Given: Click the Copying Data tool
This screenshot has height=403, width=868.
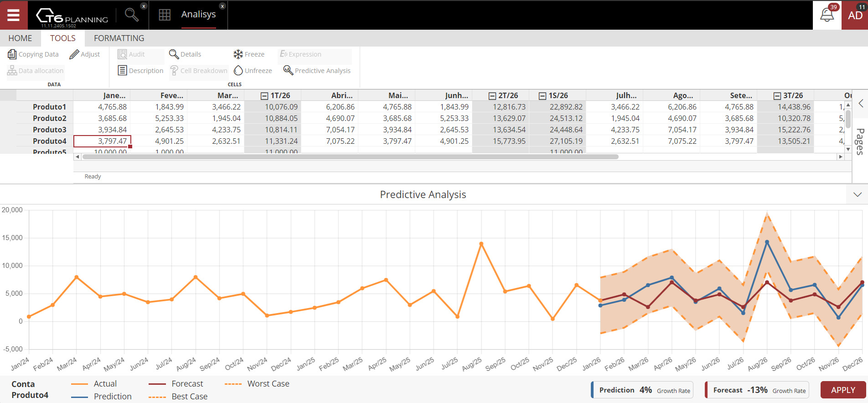Looking at the screenshot, I should coord(33,54).
